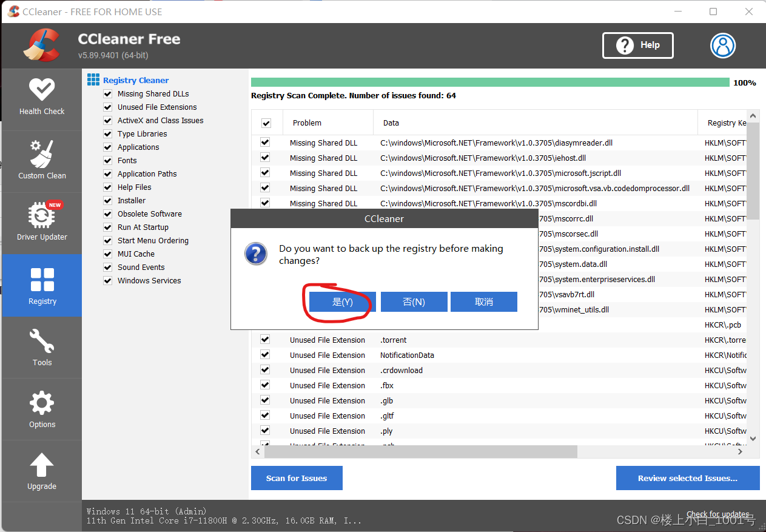The width and height of the screenshot is (766, 532).
Task: Select the .fbx extension row
Action: (x=499, y=385)
